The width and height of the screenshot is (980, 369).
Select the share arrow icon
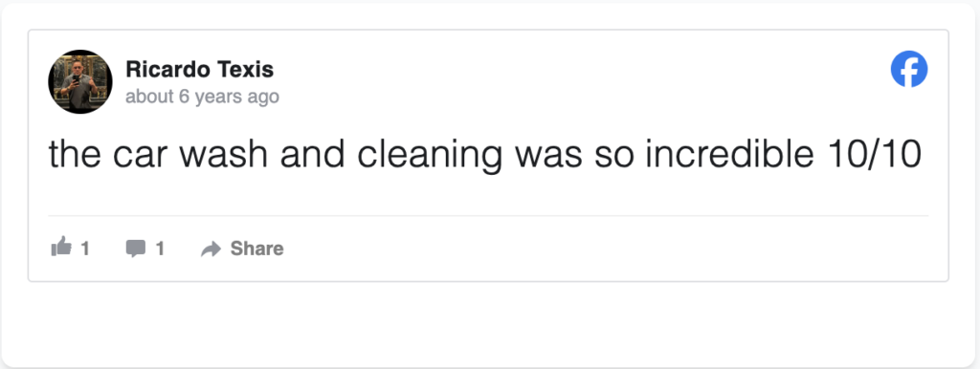click(212, 250)
